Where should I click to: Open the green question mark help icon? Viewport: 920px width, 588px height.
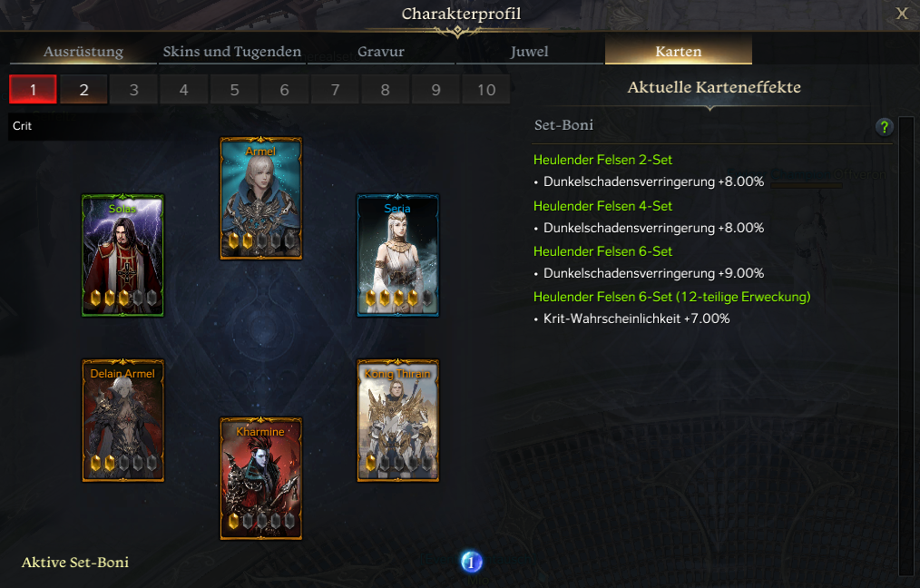click(885, 126)
